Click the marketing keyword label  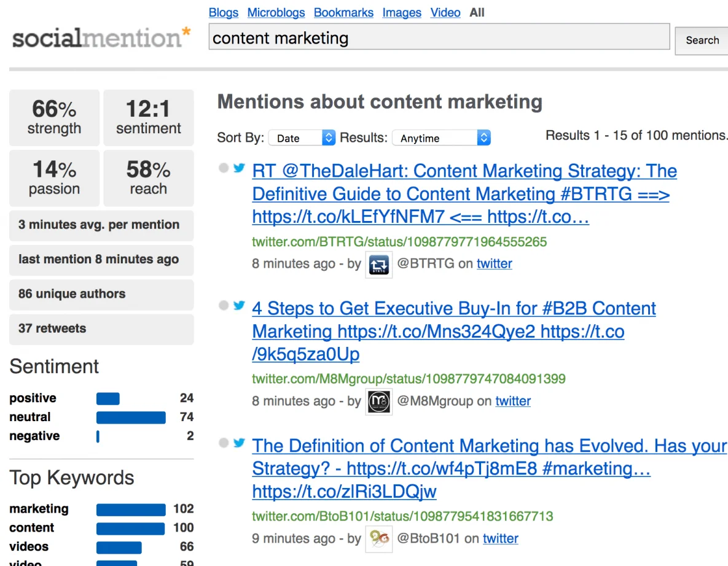(x=39, y=509)
